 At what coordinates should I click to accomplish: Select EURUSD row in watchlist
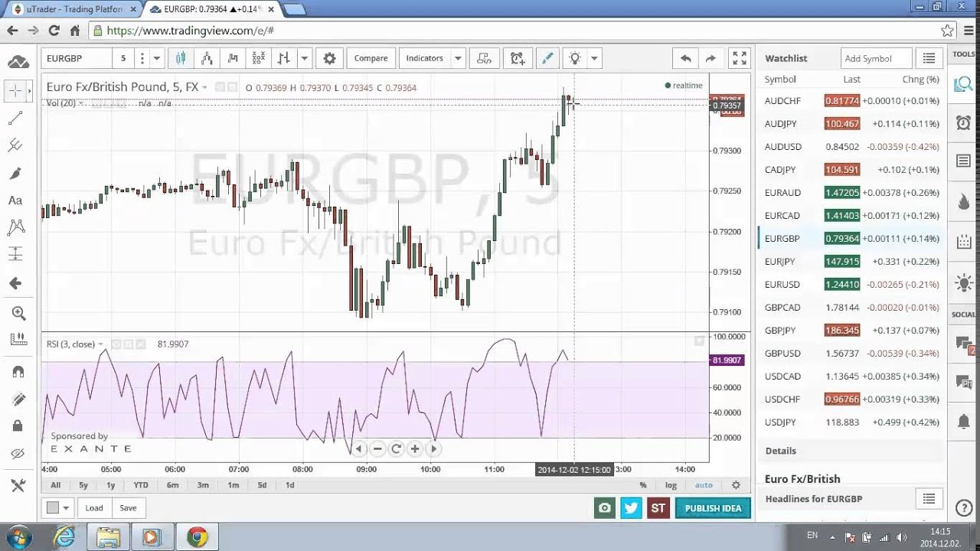point(852,284)
